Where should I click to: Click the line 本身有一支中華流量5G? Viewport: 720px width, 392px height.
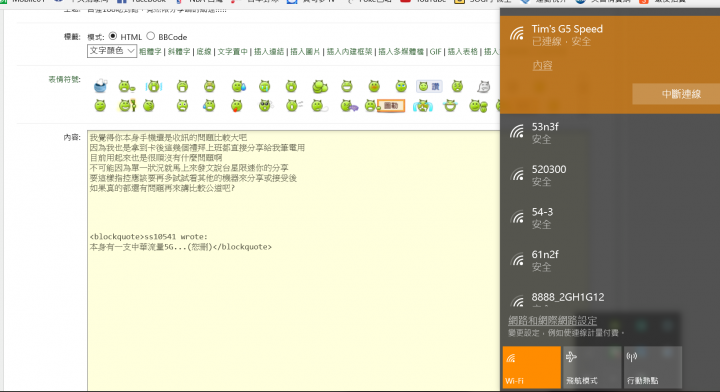(180, 247)
